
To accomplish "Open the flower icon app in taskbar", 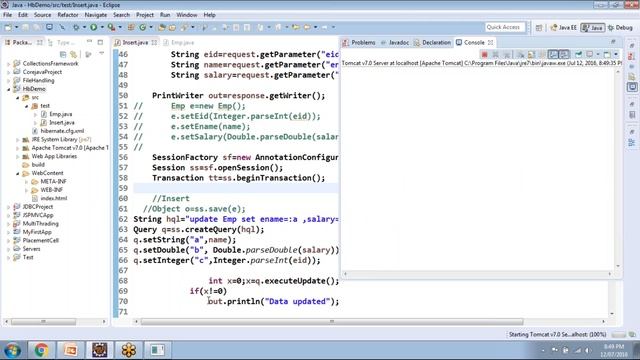I will 129,350.
